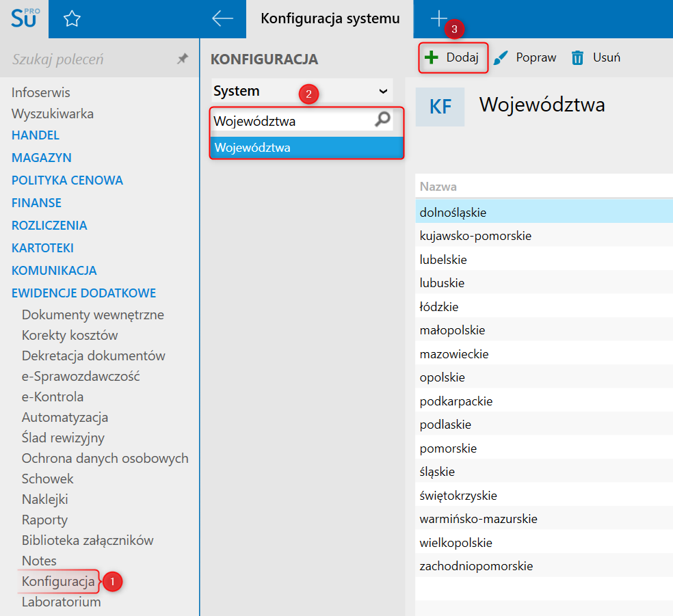
Task: Go back using the left arrow icon
Action: pyautogui.click(x=222, y=18)
